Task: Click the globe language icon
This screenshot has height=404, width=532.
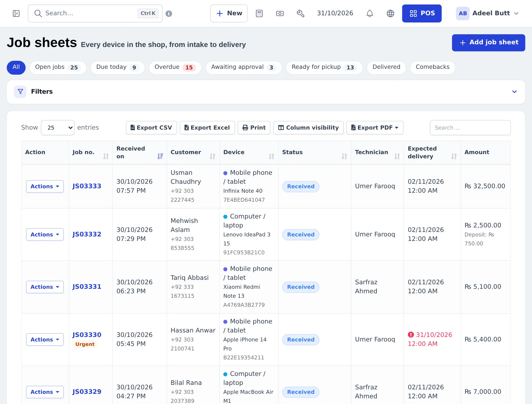Action: [390, 13]
